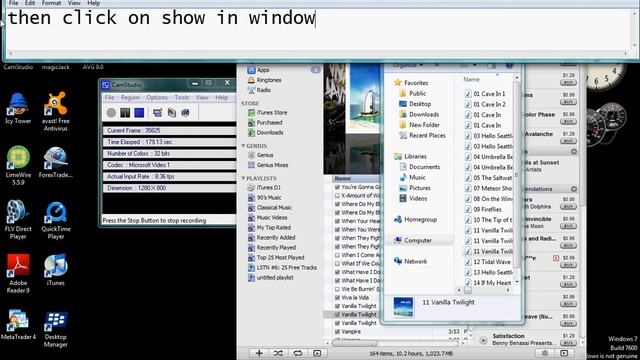The image size is (640, 360).
Task: Check the When I Come Around song checkbox
Action: point(337,255)
